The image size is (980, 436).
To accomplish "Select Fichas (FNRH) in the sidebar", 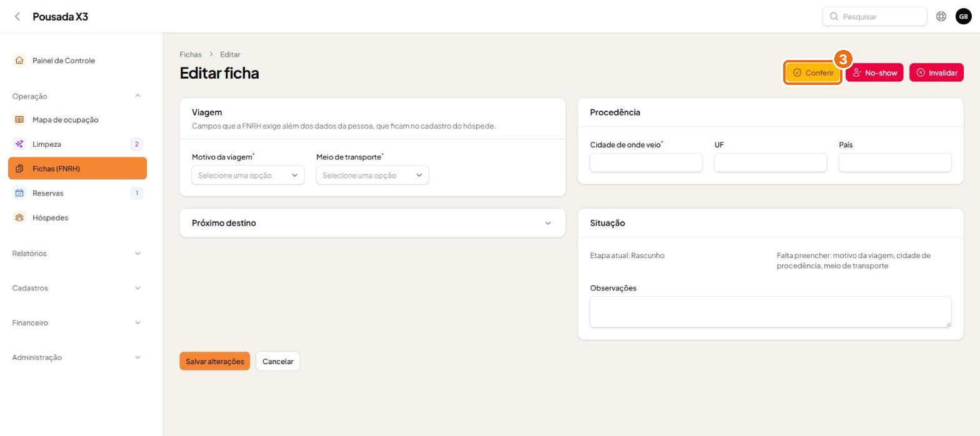I will click(x=77, y=169).
